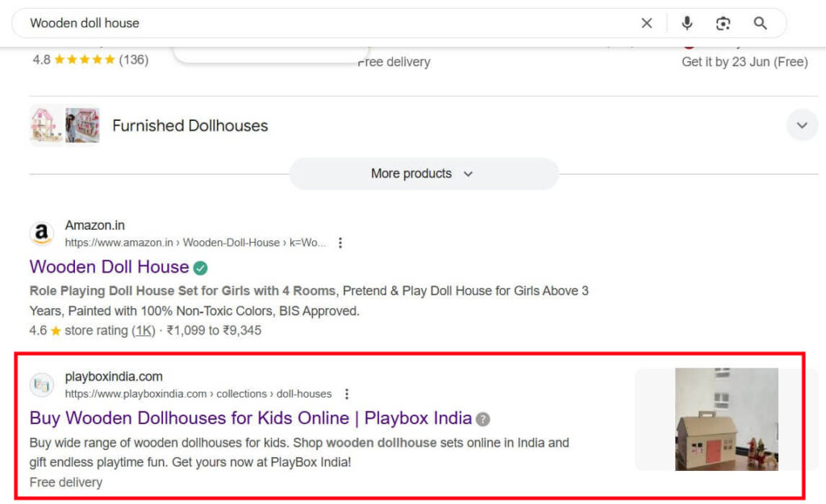Open the Wooden Doll House Amazon result link
The height and width of the screenshot is (504, 826).
(109, 267)
